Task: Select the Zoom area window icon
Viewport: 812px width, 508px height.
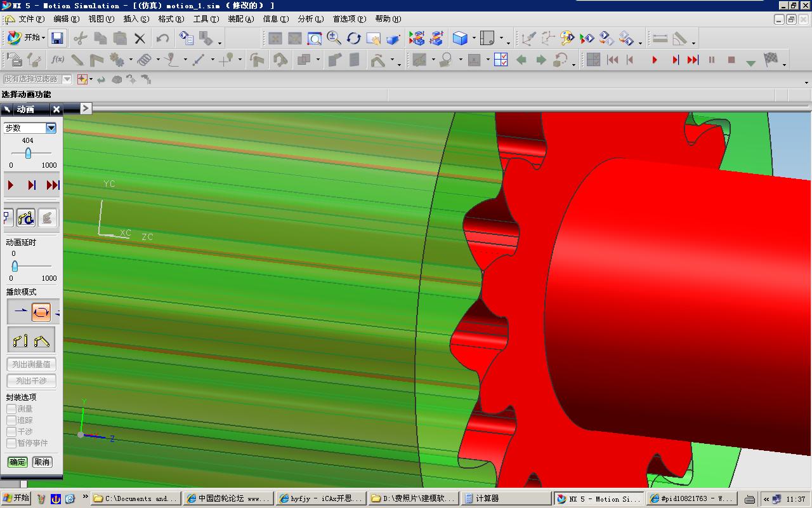Action: tap(315, 39)
